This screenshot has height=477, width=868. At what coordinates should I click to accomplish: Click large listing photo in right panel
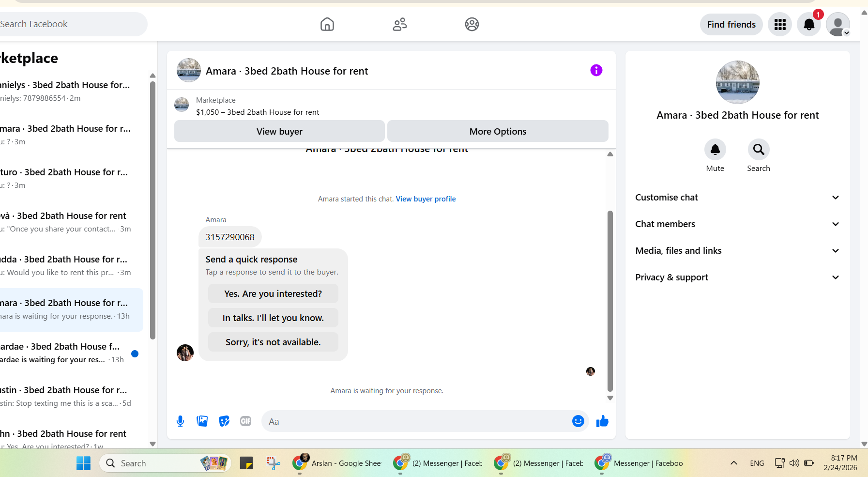tap(738, 82)
